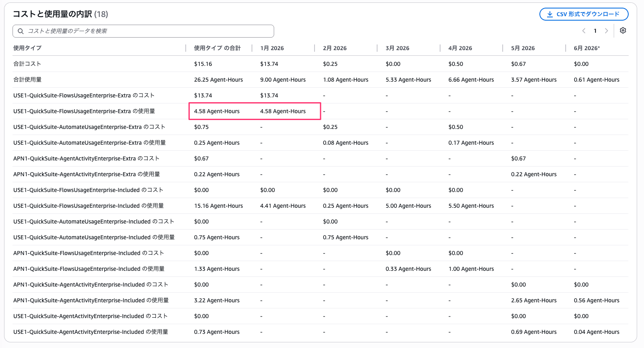This screenshot has width=644, height=348.
Task: Click 0.08 Agent-Hours February cell
Action: click(x=346, y=143)
